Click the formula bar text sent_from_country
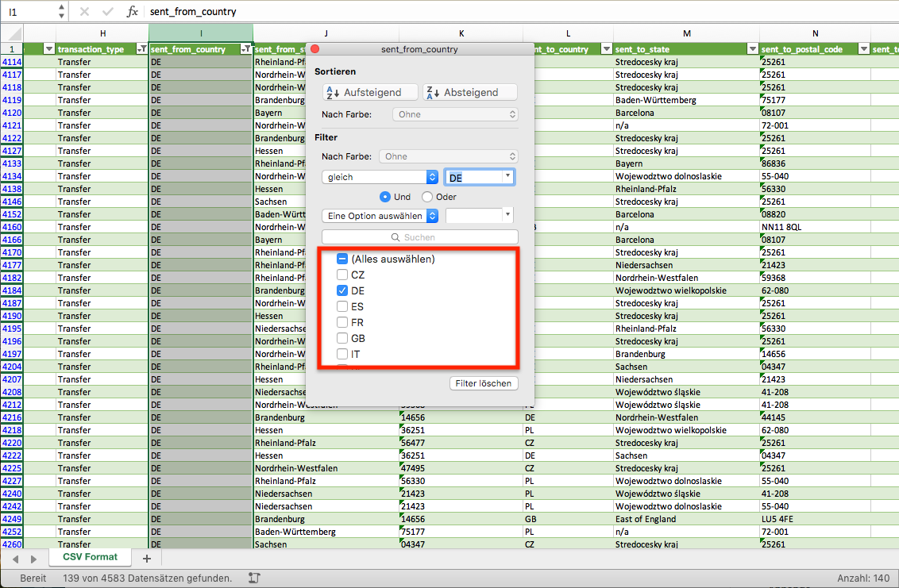 click(193, 11)
